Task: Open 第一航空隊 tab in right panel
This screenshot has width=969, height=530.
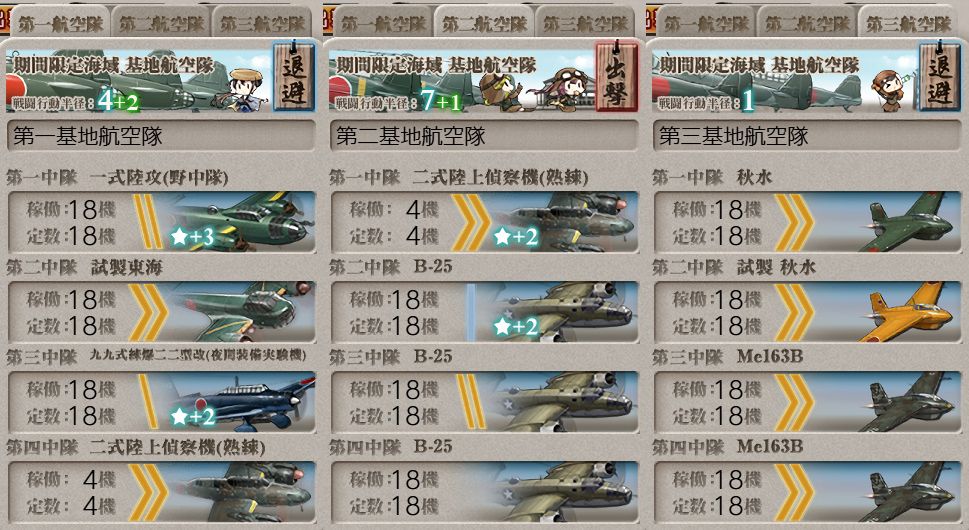Action: 706,23
